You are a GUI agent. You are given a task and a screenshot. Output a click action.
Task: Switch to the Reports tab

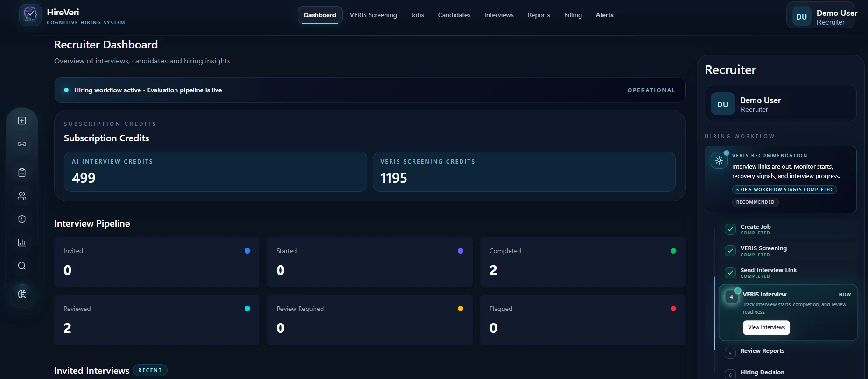tap(539, 15)
